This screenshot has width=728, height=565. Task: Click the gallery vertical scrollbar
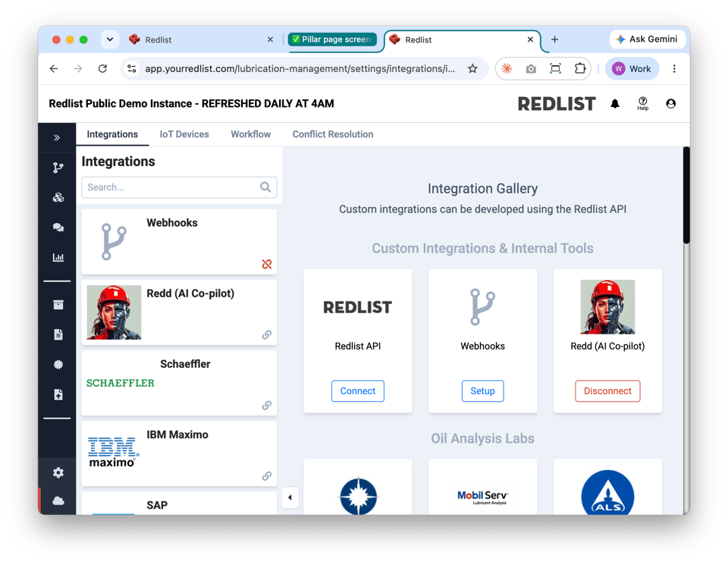[x=686, y=195]
